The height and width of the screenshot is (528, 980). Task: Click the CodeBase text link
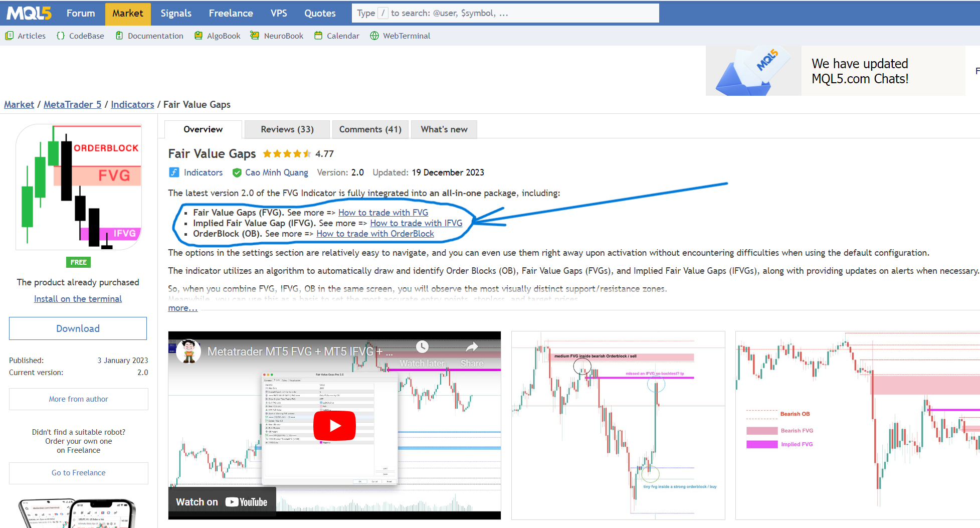click(87, 36)
